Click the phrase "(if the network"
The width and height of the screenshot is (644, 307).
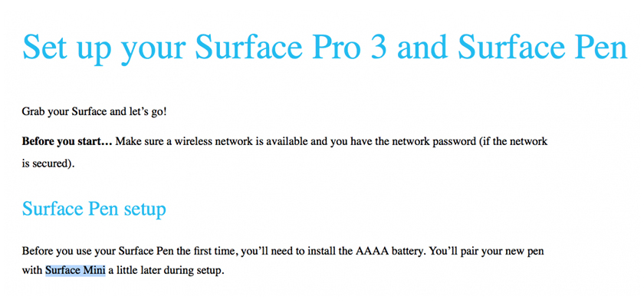(x=512, y=141)
